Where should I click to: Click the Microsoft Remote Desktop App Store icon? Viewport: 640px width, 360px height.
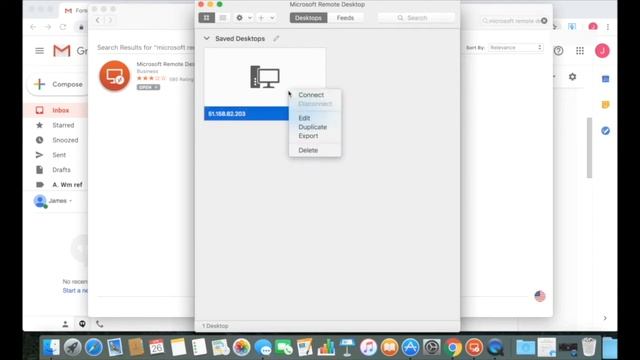tap(115, 76)
